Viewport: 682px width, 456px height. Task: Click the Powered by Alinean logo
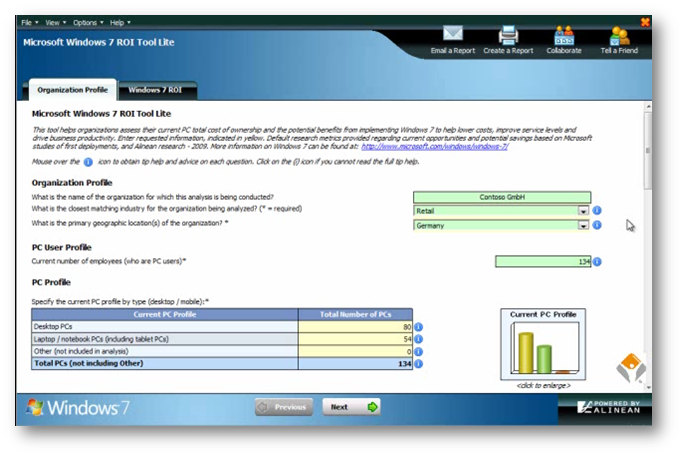[608, 407]
